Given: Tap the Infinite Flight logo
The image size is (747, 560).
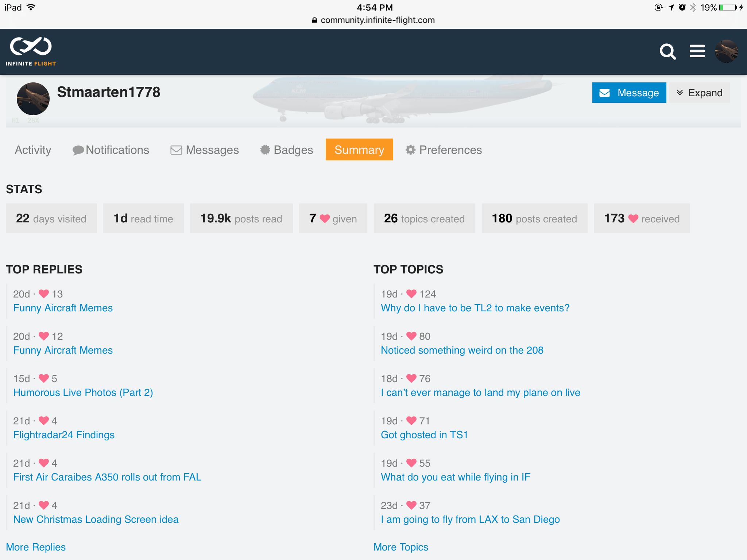Looking at the screenshot, I should pos(31,51).
